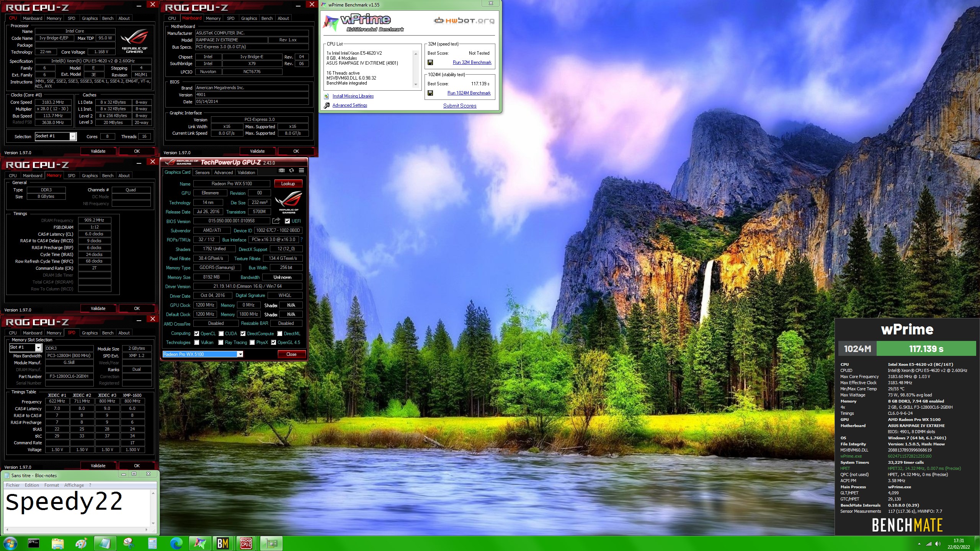
Task: Expand the Slot #1 memory slot dropdown
Action: point(38,347)
